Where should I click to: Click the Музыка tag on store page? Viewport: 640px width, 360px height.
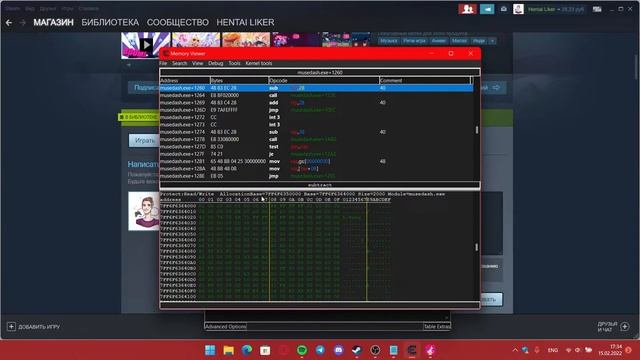[x=388, y=41]
